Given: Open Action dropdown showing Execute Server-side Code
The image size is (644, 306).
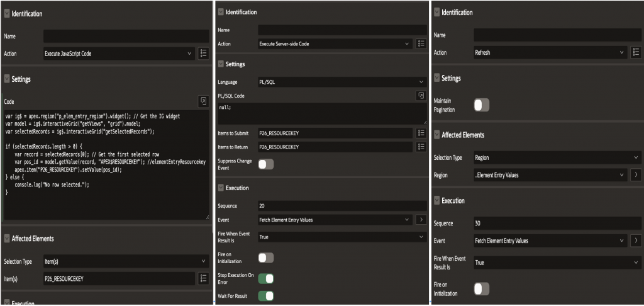Looking at the screenshot, I should (x=335, y=44).
